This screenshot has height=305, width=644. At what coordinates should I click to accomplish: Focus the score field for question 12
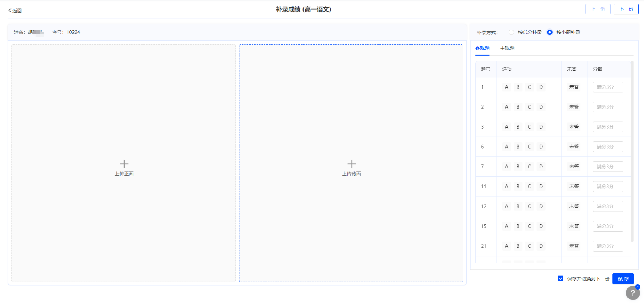tap(608, 206)
